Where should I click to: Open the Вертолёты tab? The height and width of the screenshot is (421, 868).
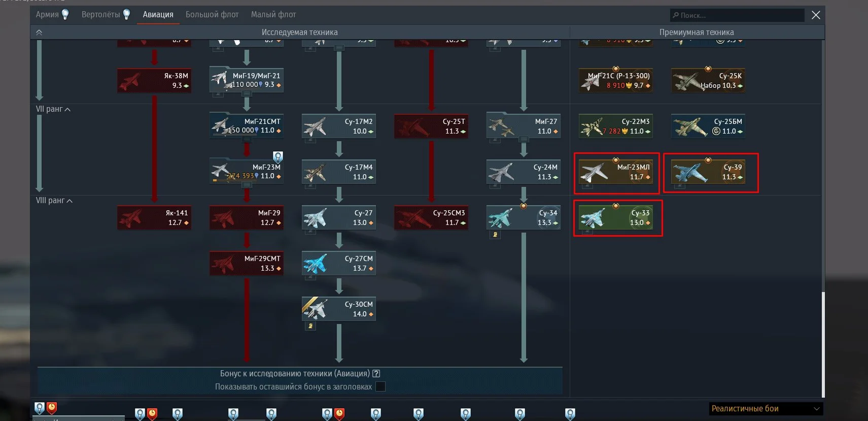101,15
